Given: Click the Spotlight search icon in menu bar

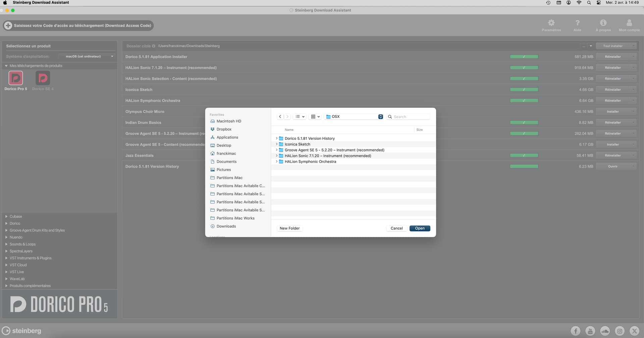Looking at the screenshot, I should [x=589, y=2].
